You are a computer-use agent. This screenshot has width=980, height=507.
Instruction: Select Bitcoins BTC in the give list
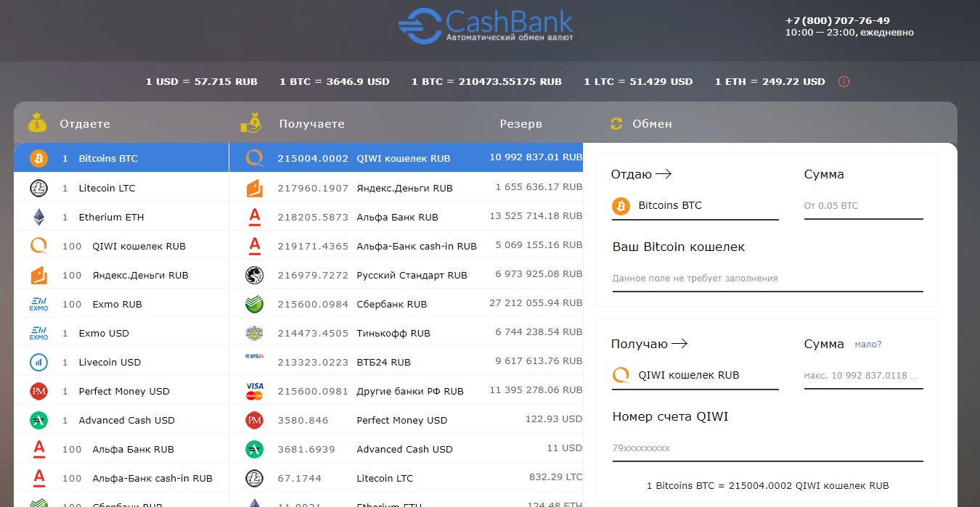pyautogui.click(x=121, y=158)
